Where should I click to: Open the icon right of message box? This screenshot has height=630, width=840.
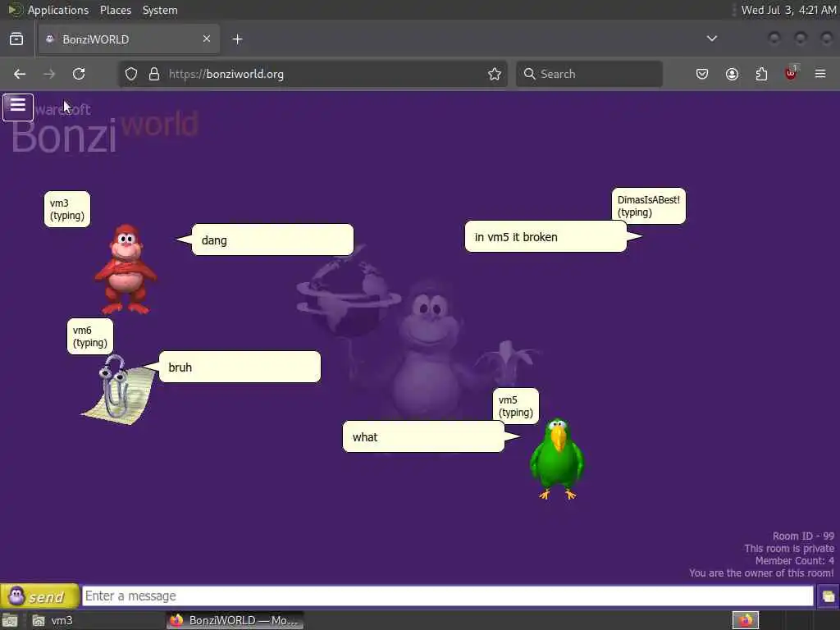[x=828, y=596]
